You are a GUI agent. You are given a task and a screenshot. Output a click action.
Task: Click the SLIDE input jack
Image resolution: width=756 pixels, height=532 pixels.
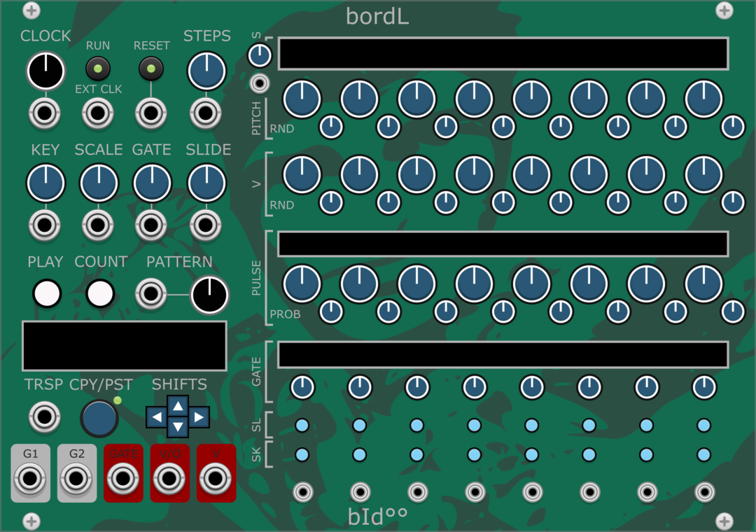pyautogui.click(x=206, y=225)
